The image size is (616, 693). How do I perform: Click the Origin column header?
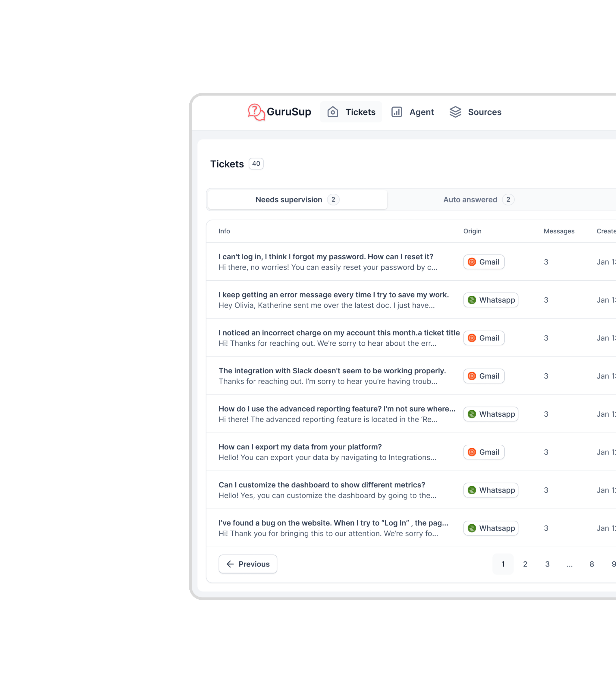click(472, 231)
